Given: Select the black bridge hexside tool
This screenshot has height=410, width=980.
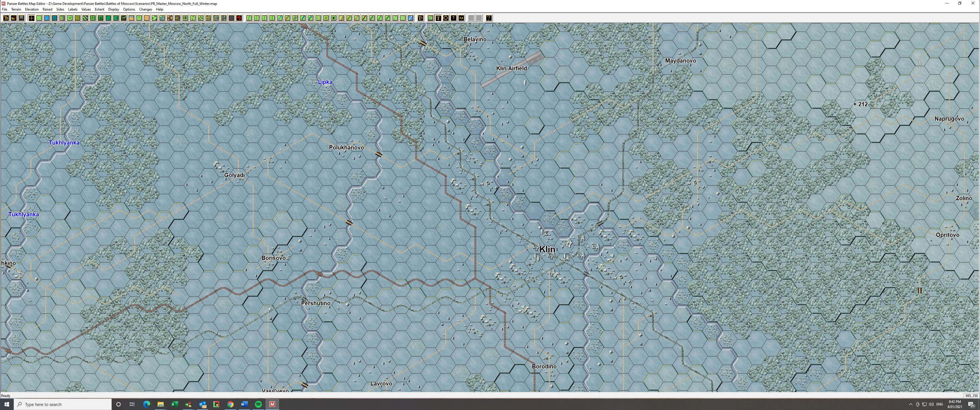Looking at the screenshot, I should 334,18.
